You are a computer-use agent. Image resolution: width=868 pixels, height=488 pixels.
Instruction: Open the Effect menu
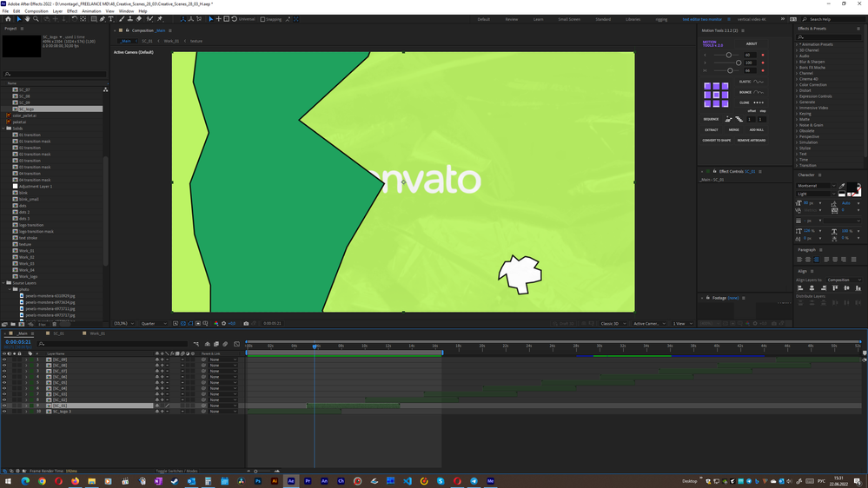(72, 11)
